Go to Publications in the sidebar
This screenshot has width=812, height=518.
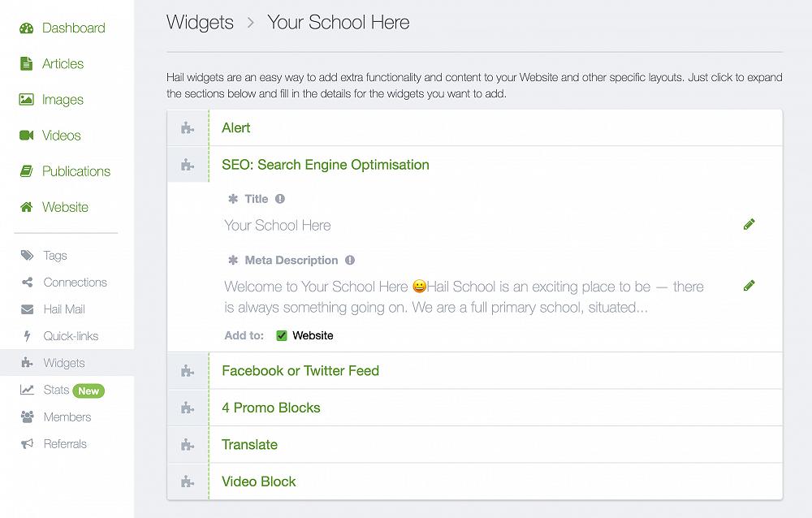pos(76,171)
